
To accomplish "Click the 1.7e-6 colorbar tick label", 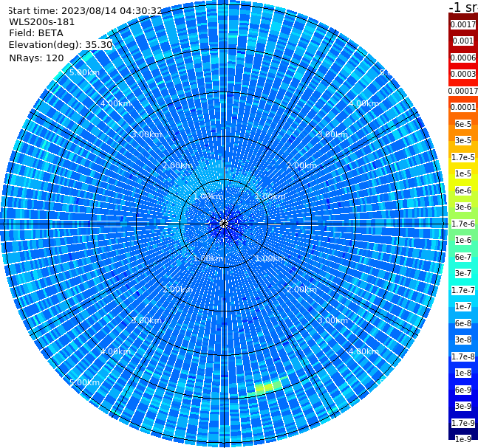I will click(x=463, y=224).
